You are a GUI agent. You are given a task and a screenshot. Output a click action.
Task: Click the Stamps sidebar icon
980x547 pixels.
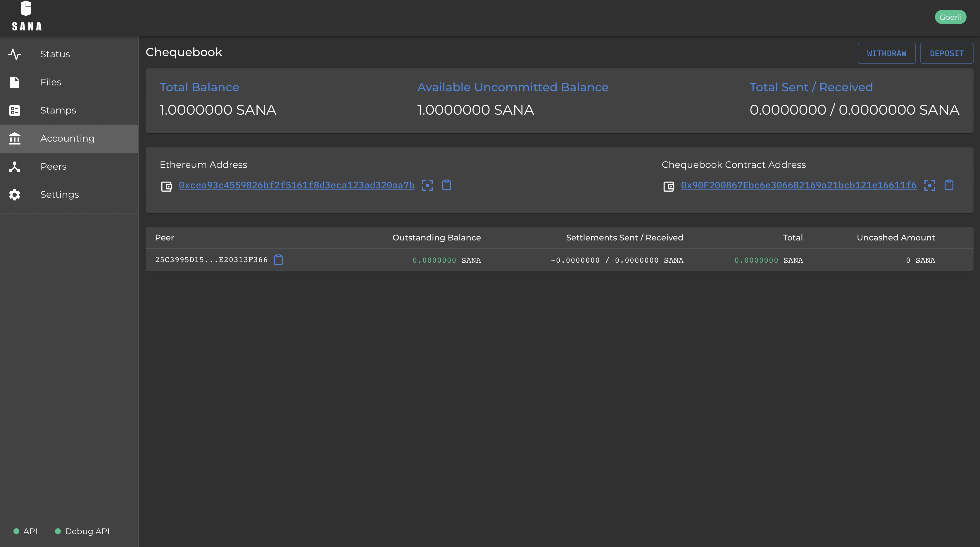coord(14,110)
